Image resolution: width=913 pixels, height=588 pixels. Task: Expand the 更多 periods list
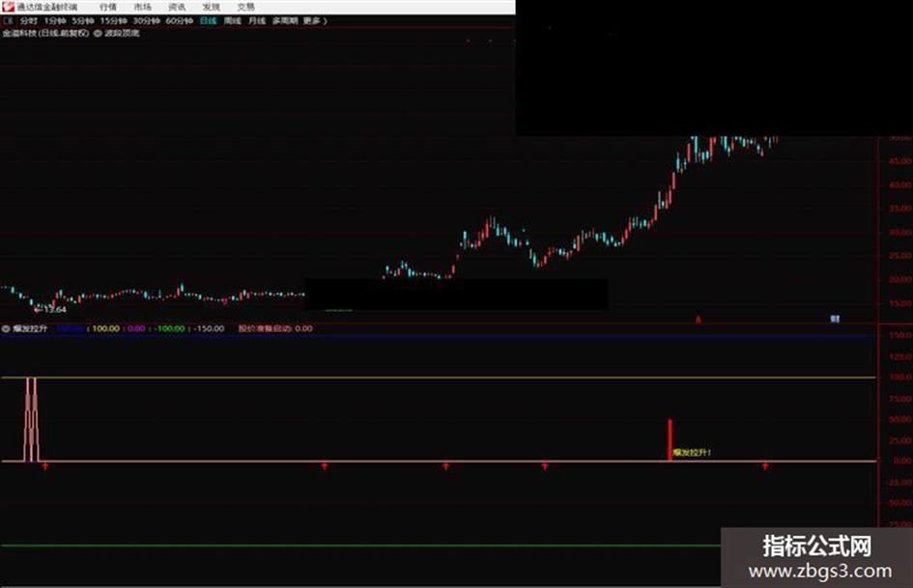coord(315,21)
